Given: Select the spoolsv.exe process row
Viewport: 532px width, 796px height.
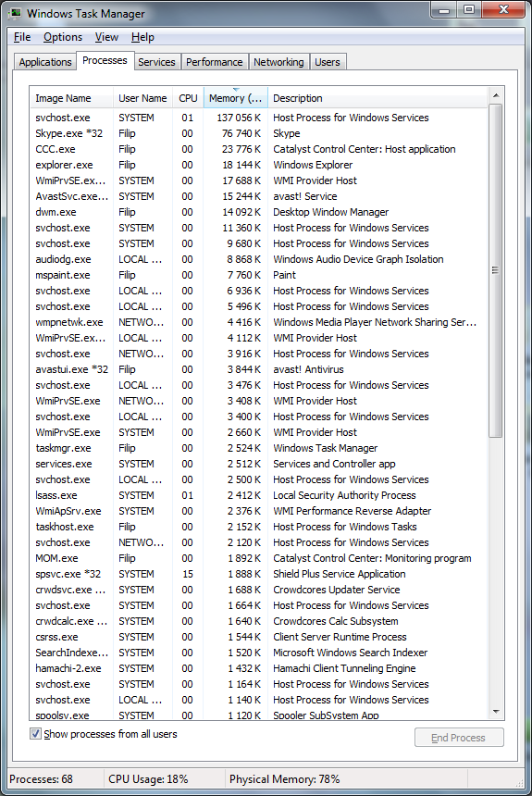Looking at the screenshot, I should [259, 715].
